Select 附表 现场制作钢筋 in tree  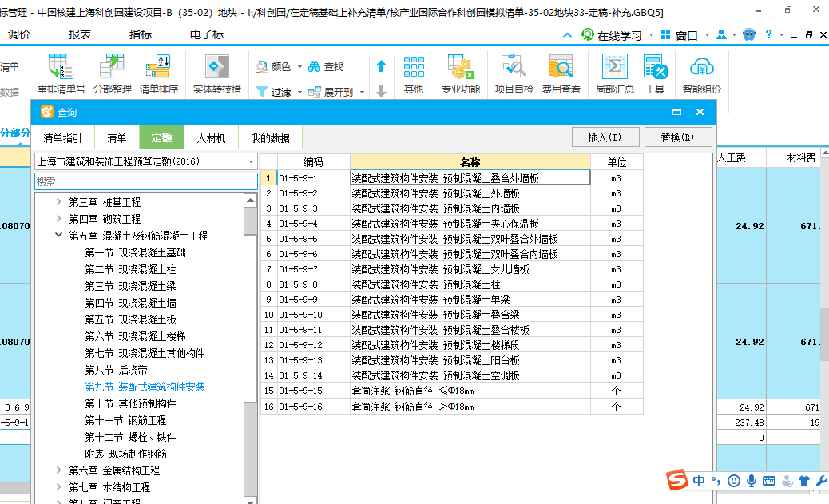pos(126,454)
